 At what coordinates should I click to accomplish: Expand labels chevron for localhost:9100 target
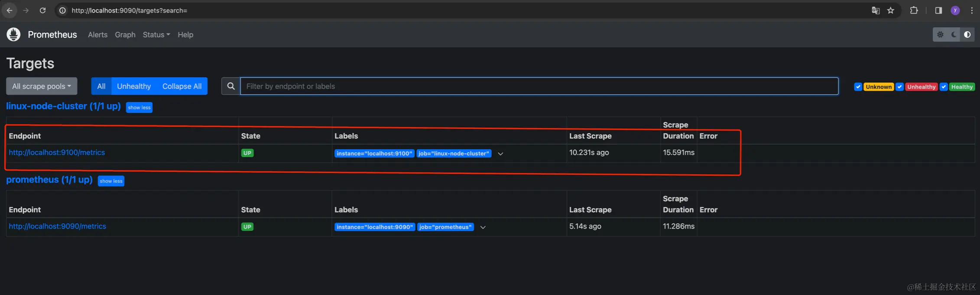pos(500,154)
